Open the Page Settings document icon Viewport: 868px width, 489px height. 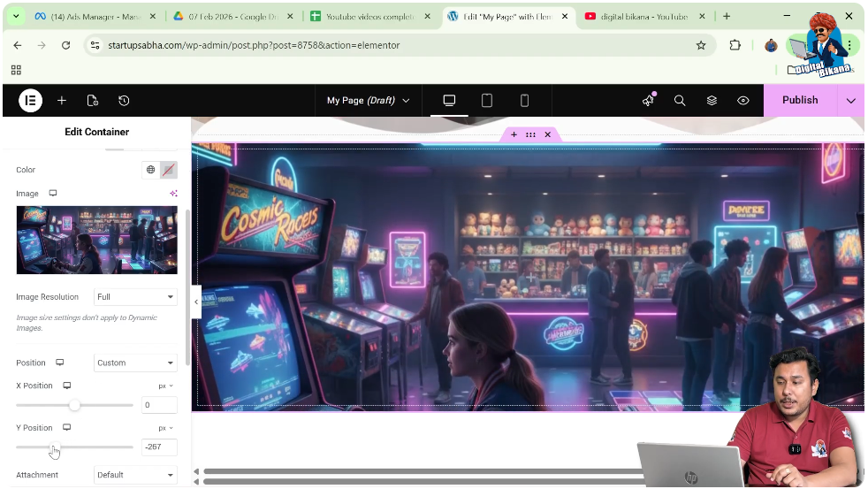[93, 101]
